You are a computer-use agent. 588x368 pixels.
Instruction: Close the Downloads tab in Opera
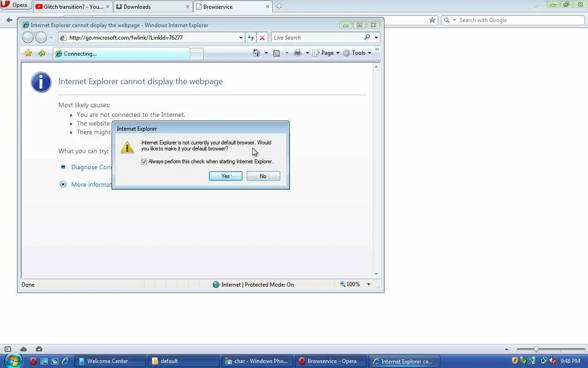click(x=187, y=7)
